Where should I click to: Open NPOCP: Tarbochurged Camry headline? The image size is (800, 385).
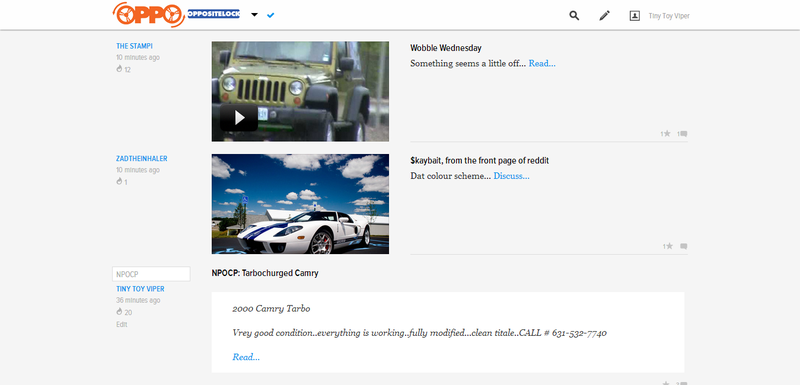click(x=265, y=273)
